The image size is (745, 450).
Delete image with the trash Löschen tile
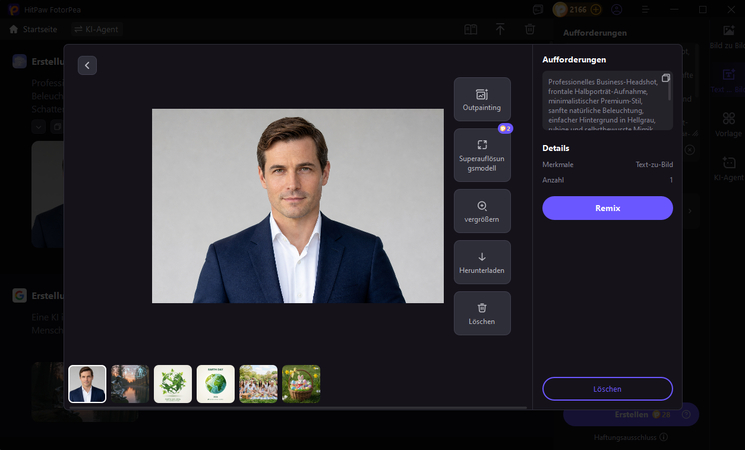pos(482,313)
